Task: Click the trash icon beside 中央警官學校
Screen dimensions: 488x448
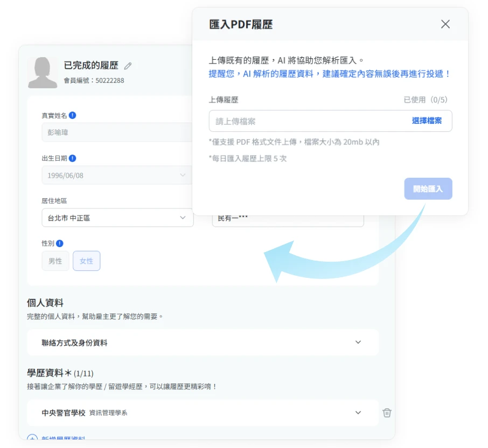Action: click(386, 412)
